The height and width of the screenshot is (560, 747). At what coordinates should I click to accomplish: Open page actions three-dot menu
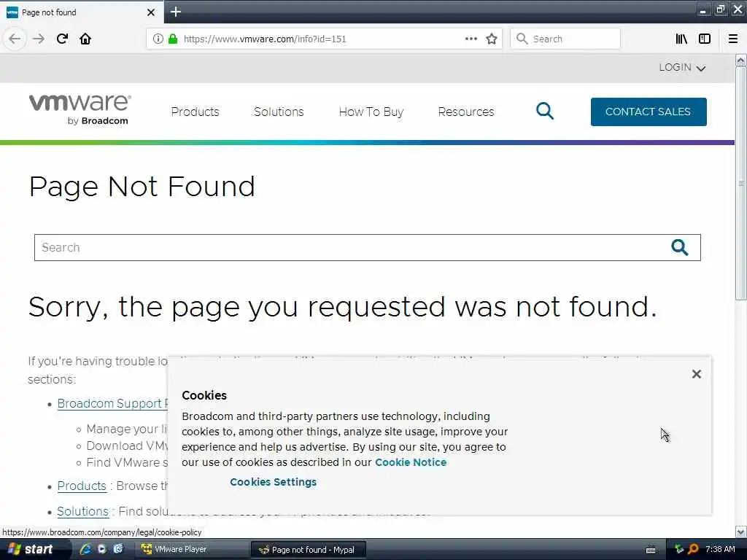(x=471, y=39)
